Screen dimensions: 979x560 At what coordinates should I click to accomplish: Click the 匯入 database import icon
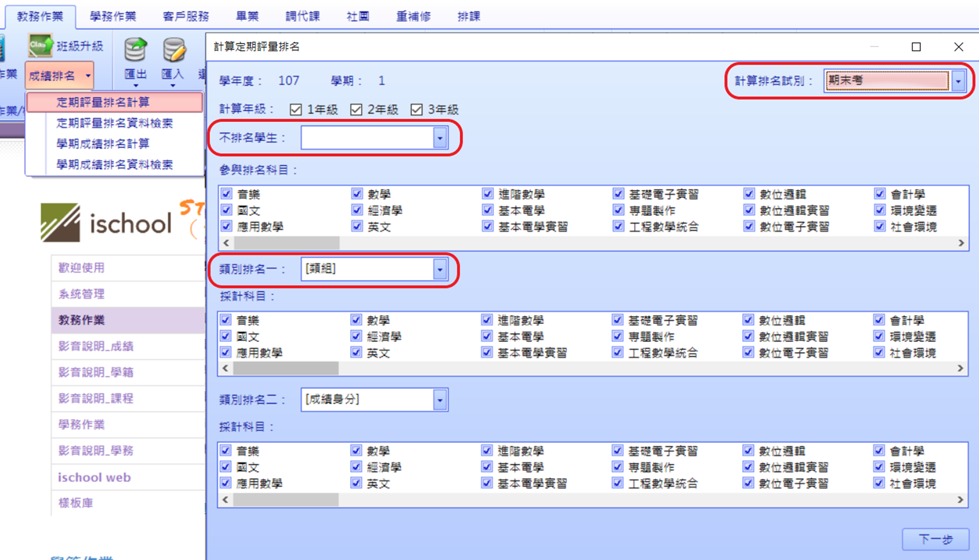(173, 50)
